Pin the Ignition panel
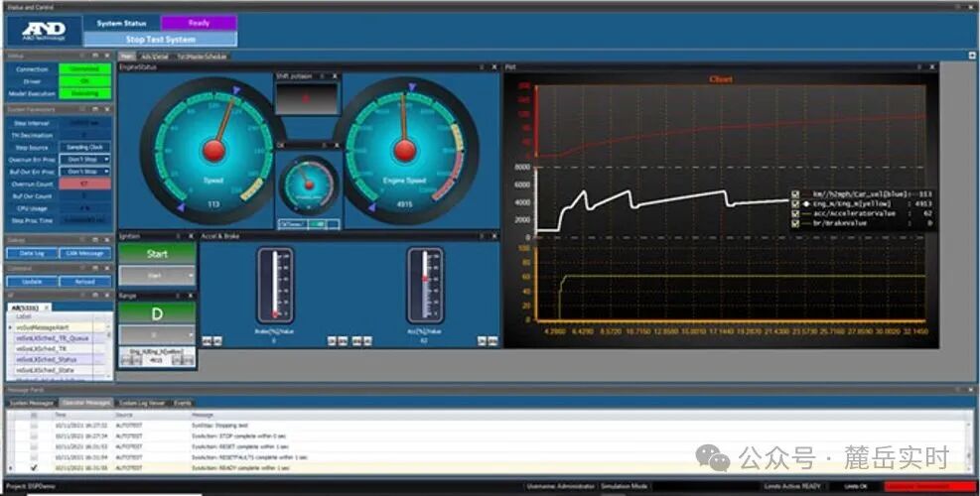 tap(178, 237)
